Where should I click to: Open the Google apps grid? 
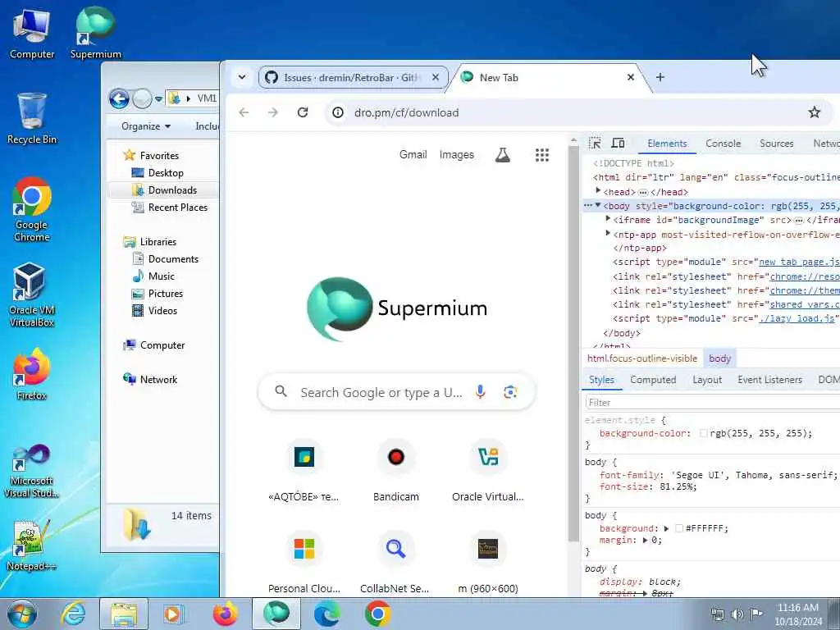pyautogui.click(x=542, y=155)
